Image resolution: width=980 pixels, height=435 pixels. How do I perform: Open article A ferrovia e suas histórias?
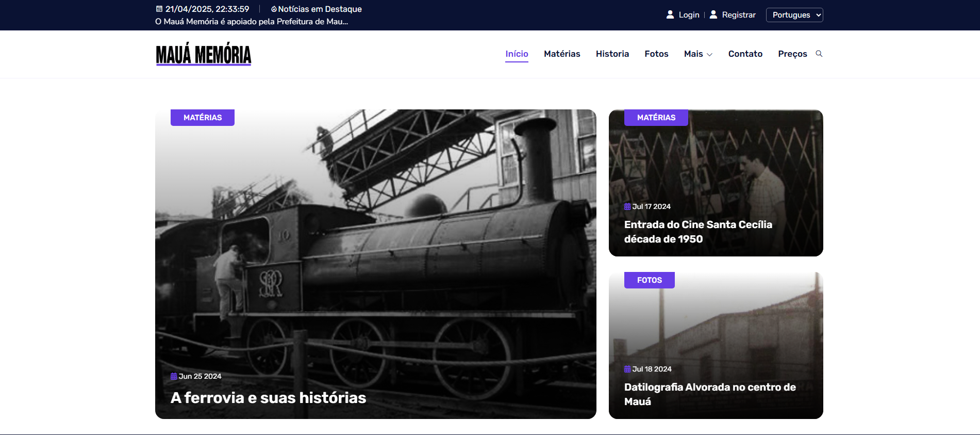pyautogui.click(x=268, y=398)
